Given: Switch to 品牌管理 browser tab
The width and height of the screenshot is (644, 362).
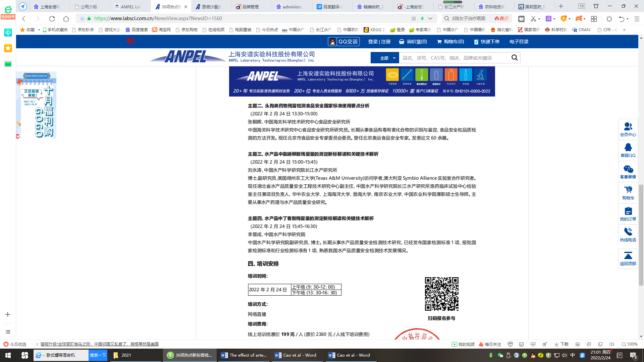Looking at the screenshot, I should 250,7.
